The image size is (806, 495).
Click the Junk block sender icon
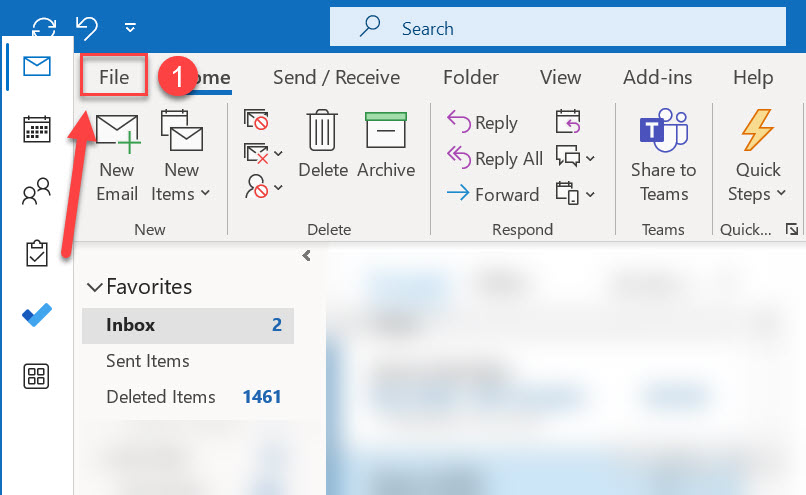(256, 187)
